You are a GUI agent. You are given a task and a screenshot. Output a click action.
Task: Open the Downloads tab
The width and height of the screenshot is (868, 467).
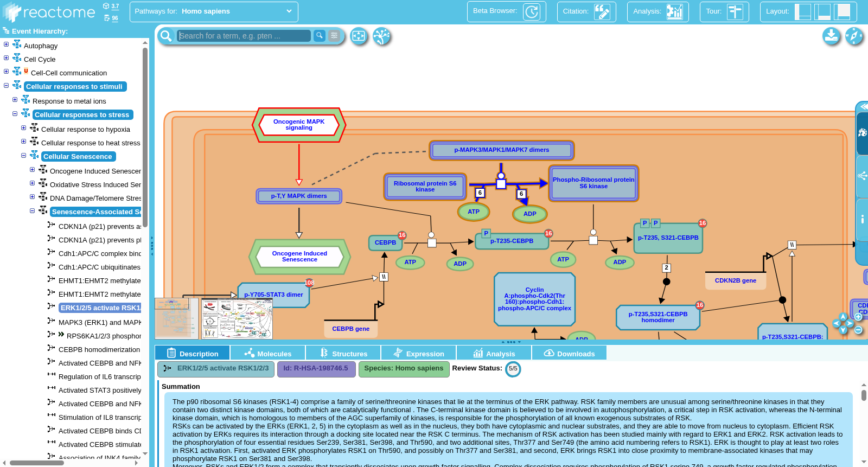[x=569, y=353]
